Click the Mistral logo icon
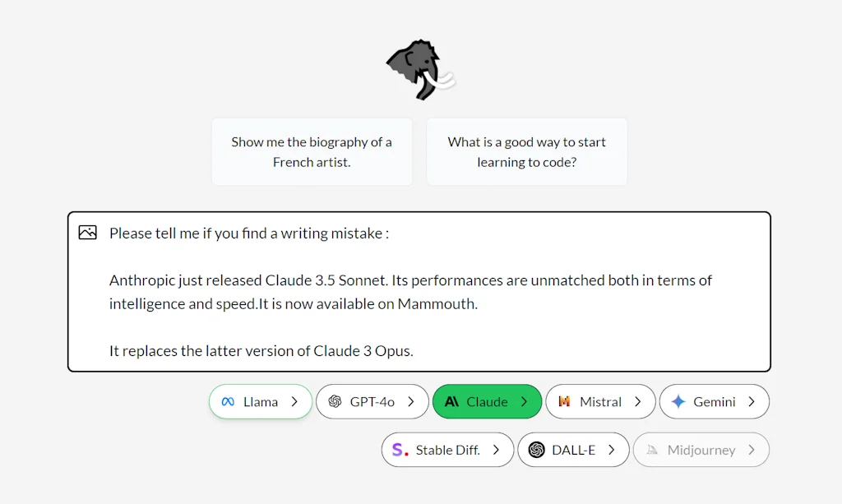 tap(567, 401)
